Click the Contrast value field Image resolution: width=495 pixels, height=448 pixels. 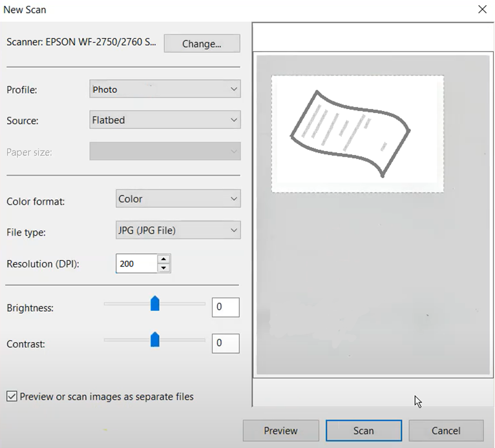pos(226,343)
